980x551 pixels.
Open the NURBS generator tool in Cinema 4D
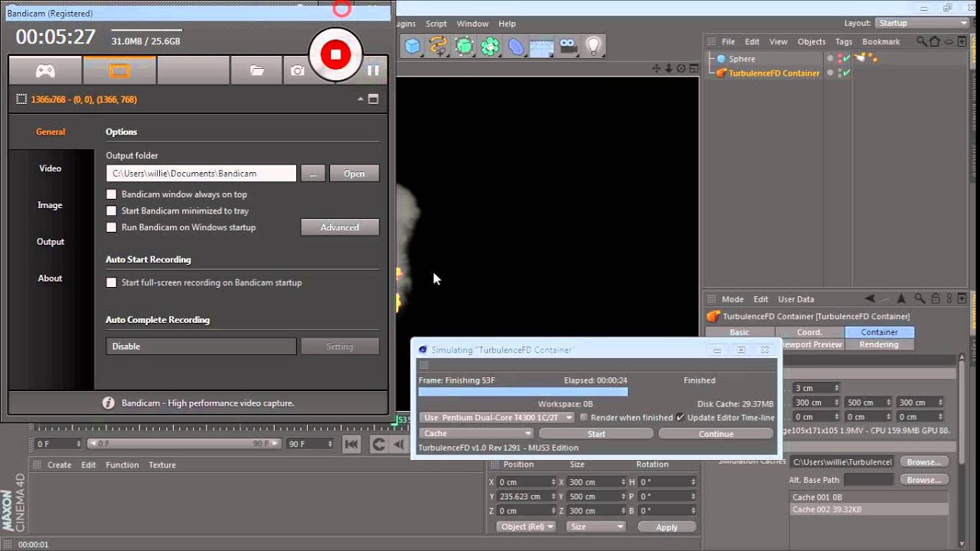click(464, 47)
